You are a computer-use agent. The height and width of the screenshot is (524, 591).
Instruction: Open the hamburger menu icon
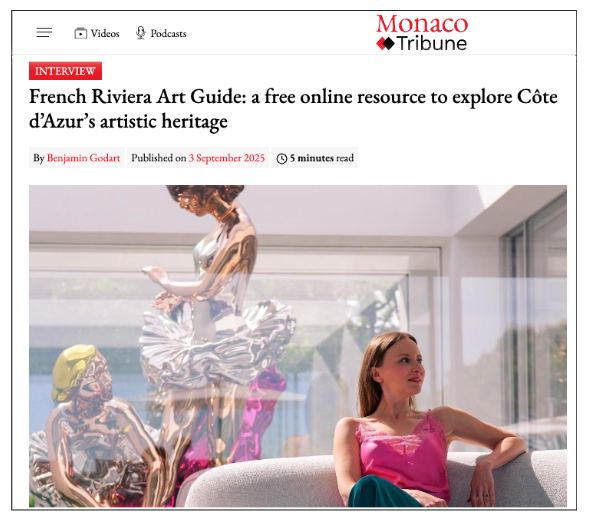tap(44, 33)
